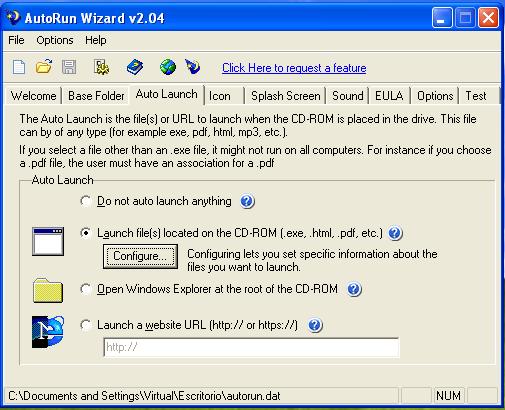The image size is (505, 410).
Task: Select Launch a website URL option
Action: [189, 325]
